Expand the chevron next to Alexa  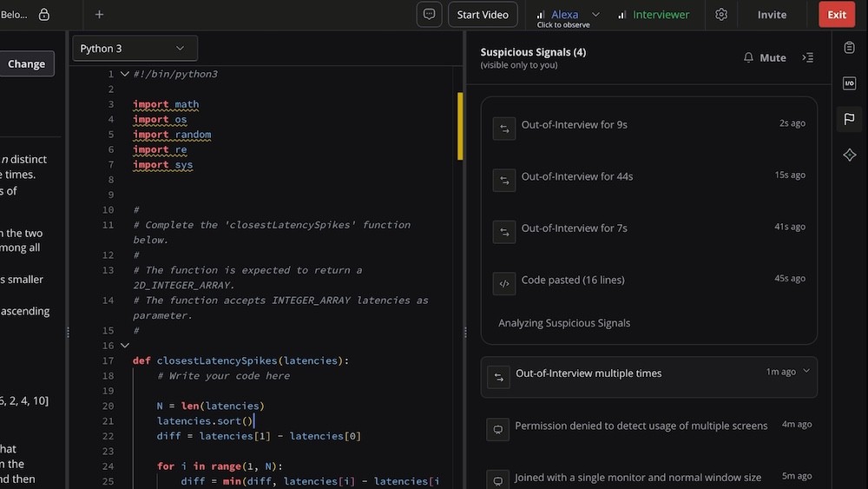tap(595, 15)
